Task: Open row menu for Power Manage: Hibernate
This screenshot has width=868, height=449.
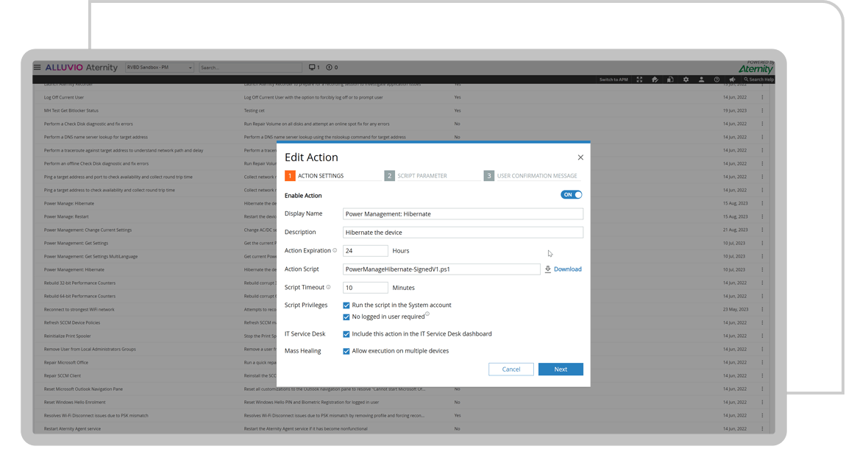Action: pyautogui.click(x=762, y=204)
